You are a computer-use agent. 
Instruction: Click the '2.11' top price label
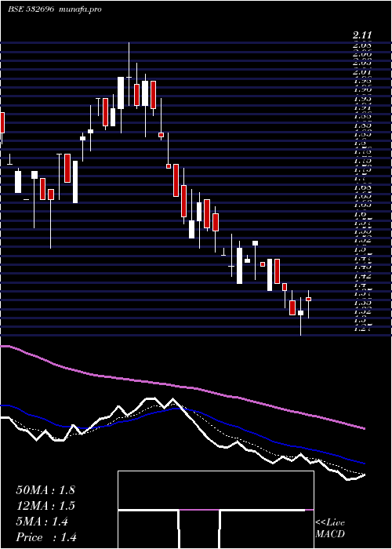pos(362,35)
